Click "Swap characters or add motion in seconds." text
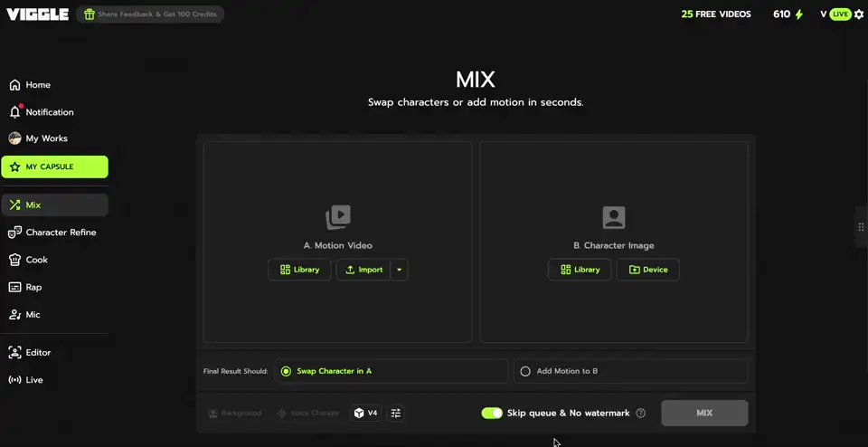Viewport: 868px width, 447px height. pyautogui.click(x=476, y=102)
